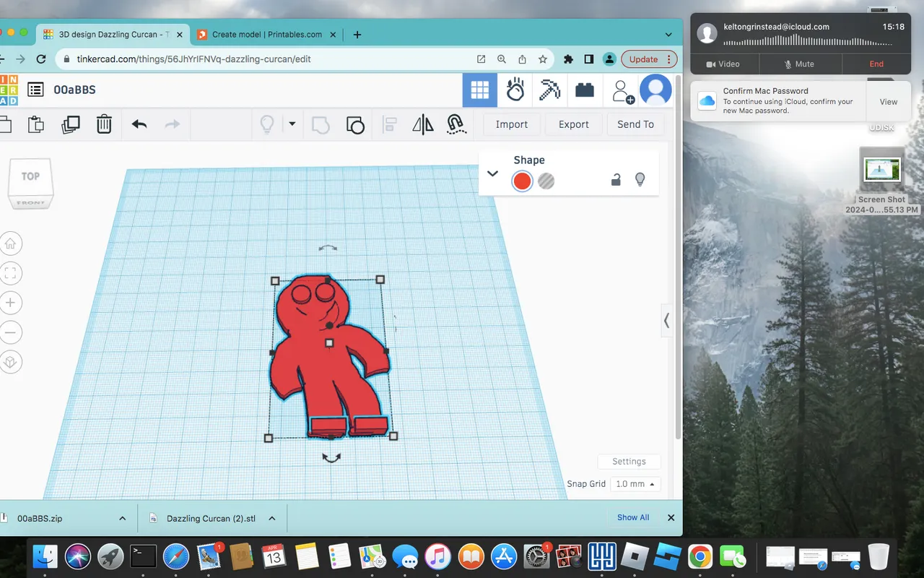Open the Terminal app in the dock
The width and height of the screenshot is (924, 578).
143,556
